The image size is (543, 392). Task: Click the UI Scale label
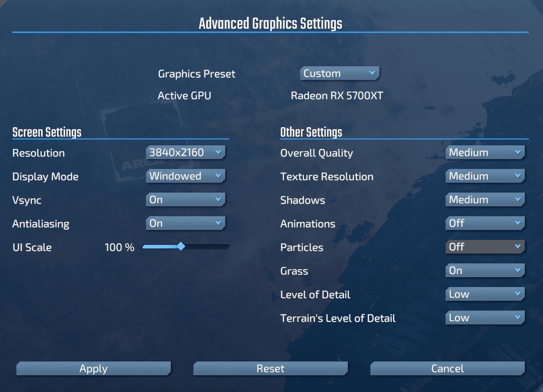click(32, 247)
